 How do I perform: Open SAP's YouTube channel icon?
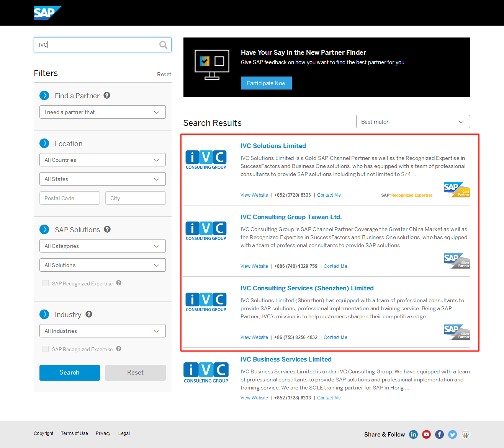[426, 434]
